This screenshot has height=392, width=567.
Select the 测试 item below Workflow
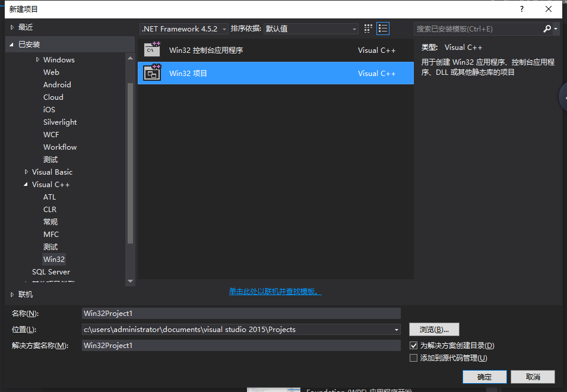pyautogui.click(x=50, y=160)
